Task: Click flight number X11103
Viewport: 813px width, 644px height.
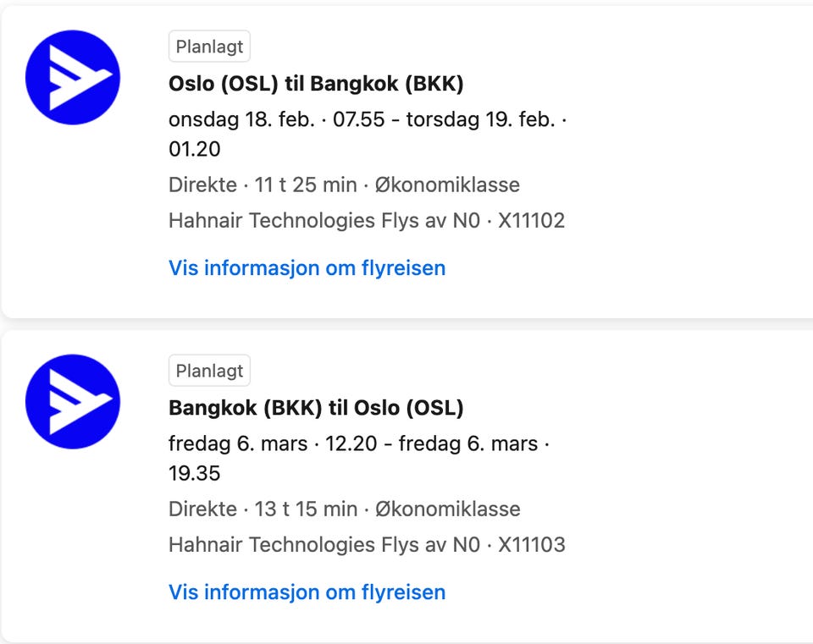Action: coord(531,545)
